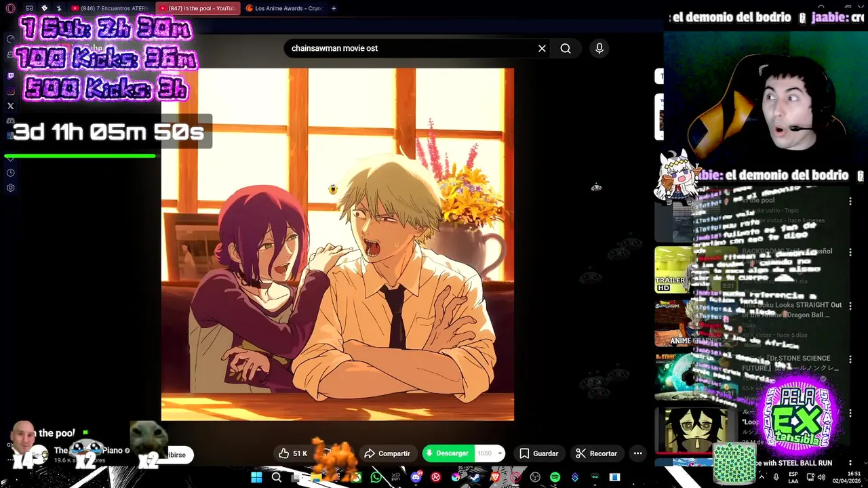This screenshot has height=488, width=868.
Task: Click the green Descargar download button
Action: tap(448, 453)
